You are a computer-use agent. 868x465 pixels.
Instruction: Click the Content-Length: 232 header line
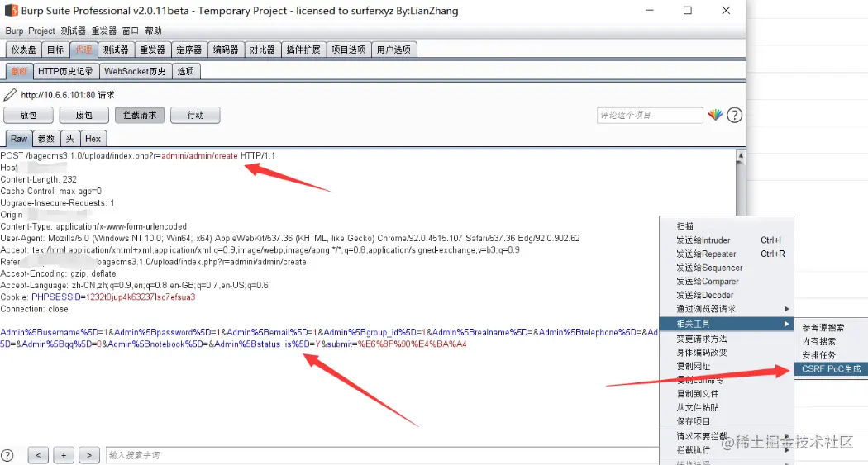coord(39,179)
